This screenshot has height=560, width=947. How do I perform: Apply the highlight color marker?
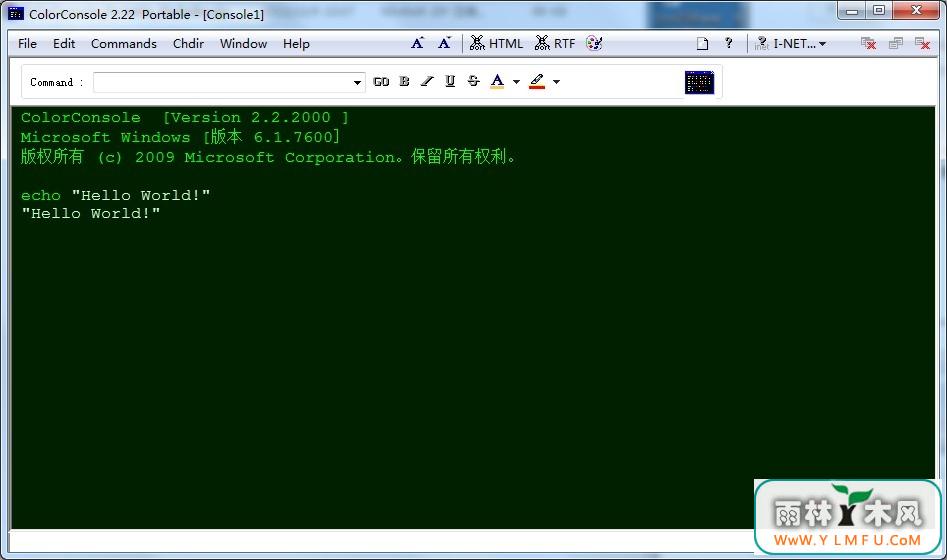pyautogui.click(x=537, y=81)
